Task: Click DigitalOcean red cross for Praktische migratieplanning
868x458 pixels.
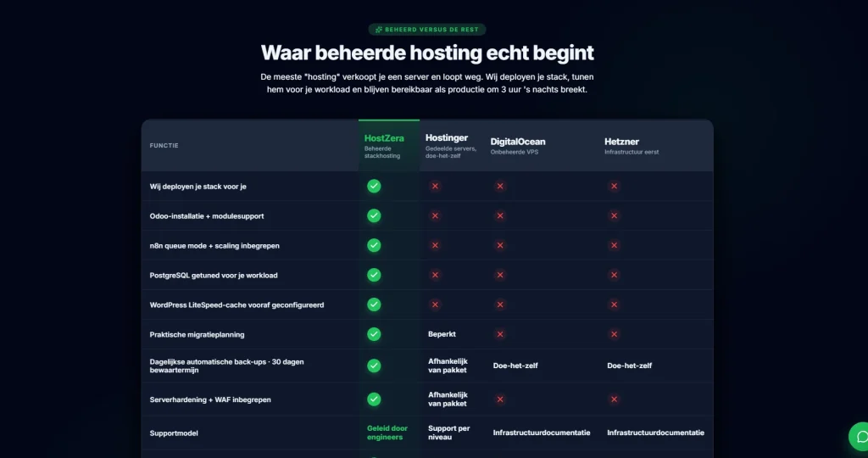Action: pos(500,334)
